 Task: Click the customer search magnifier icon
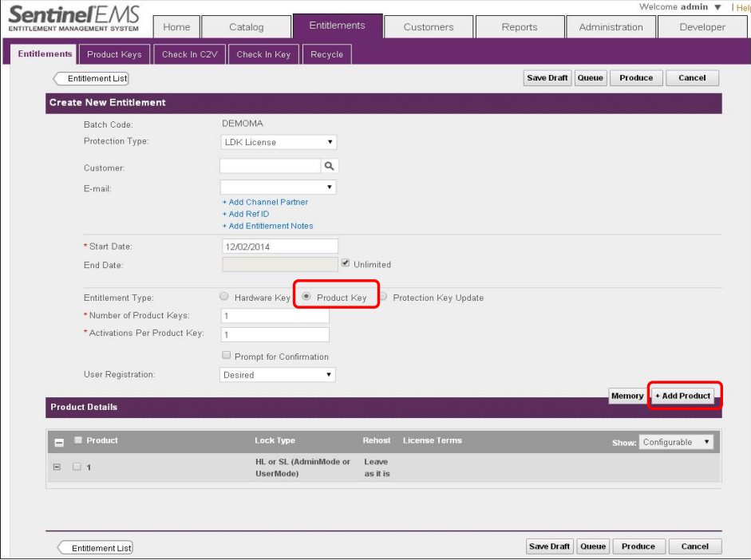pyautogui.click(x=330, y=166)
